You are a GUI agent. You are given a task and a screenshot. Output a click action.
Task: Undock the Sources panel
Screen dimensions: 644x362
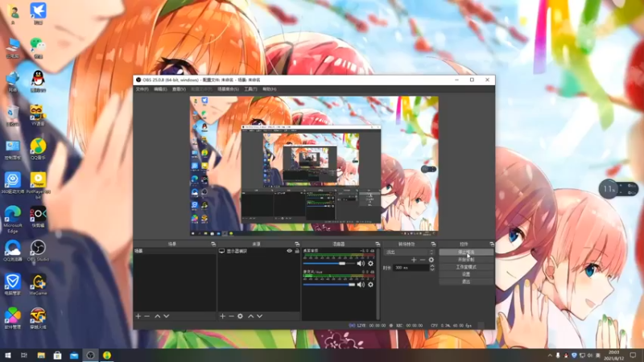click(x=297, y=245)
